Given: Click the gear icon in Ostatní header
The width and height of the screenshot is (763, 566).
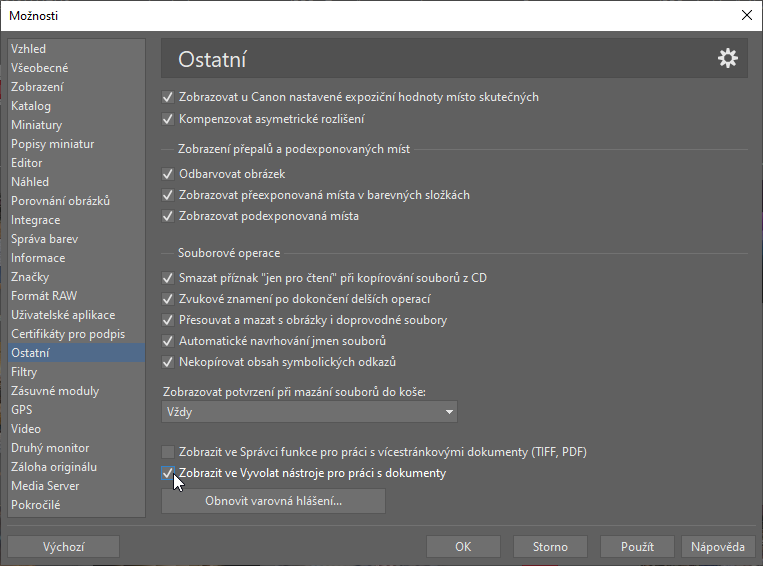Looking at the screenshot, I should coord(727,58).
